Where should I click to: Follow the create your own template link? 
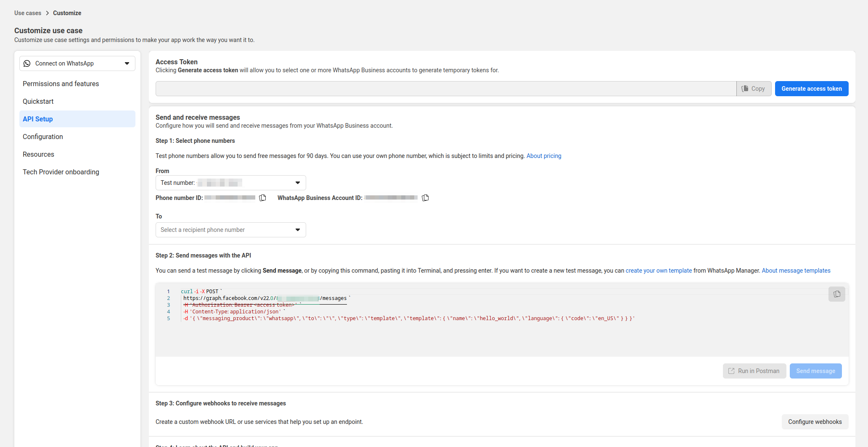pyautogui.click(x=659, y=271)
